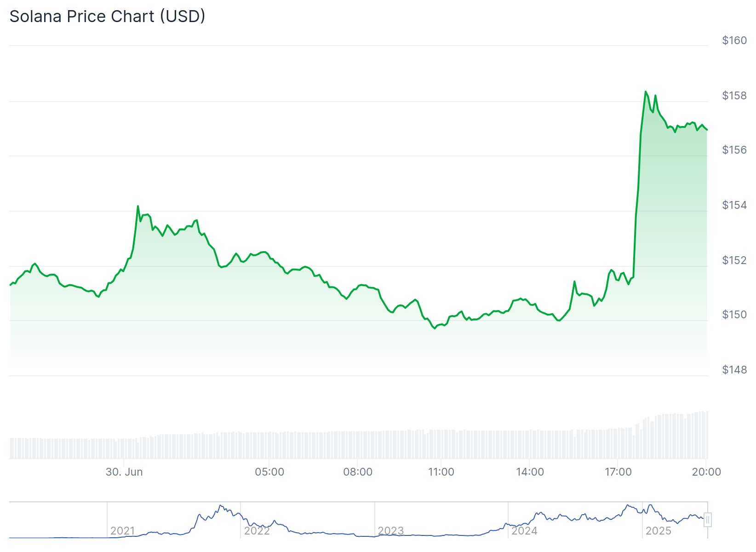Click the $158 price axis label

click(x=734, y=96)
